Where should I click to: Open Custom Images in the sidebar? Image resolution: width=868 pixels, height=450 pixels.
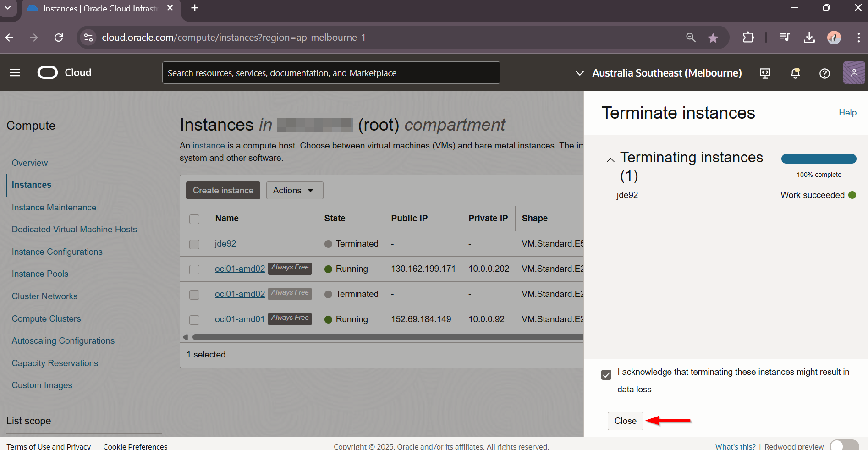pyautogui.click(x=42, y=385)
